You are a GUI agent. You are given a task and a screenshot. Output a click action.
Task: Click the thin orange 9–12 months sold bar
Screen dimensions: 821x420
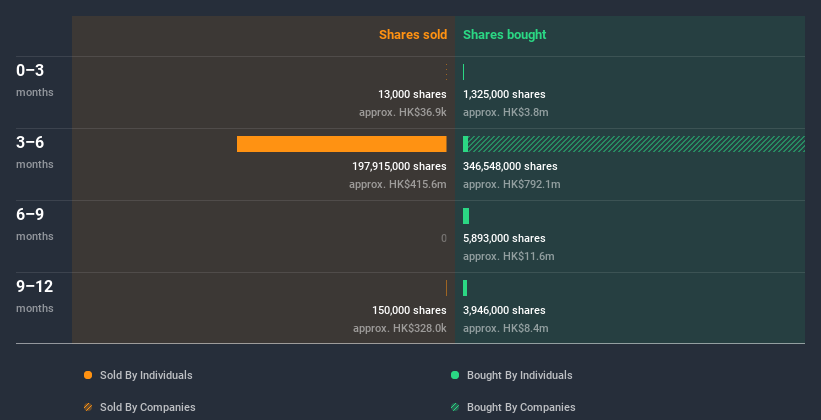[446, 288]
